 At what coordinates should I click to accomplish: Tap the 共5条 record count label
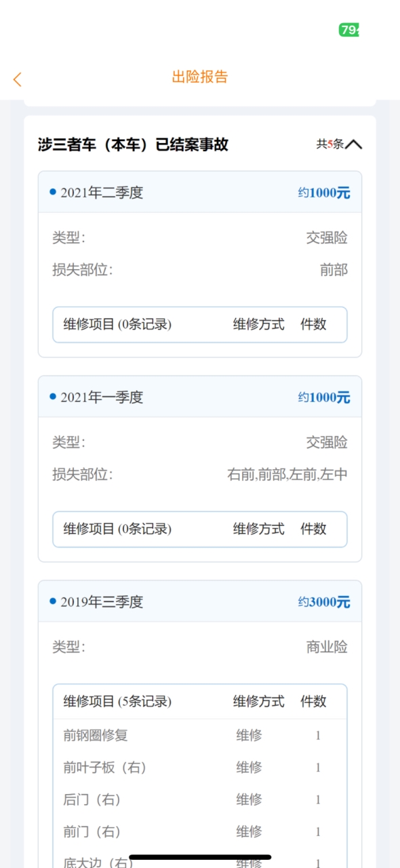(x=330, y=144)
